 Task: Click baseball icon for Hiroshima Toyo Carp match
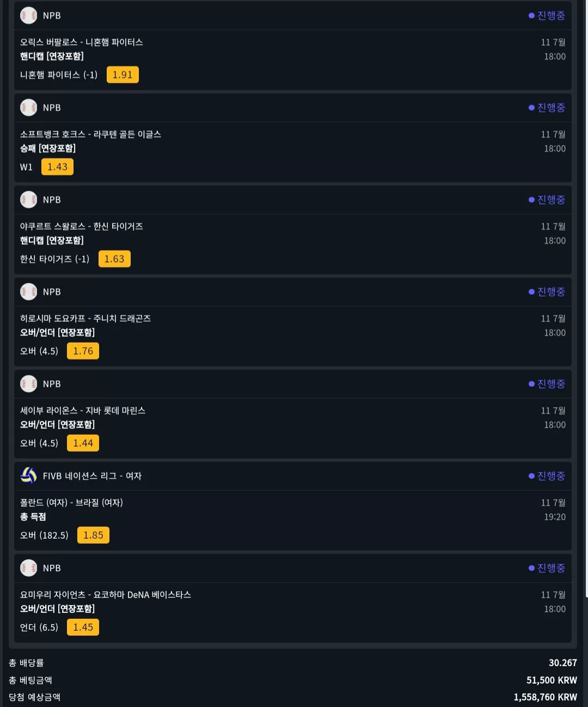pos(28,291)
